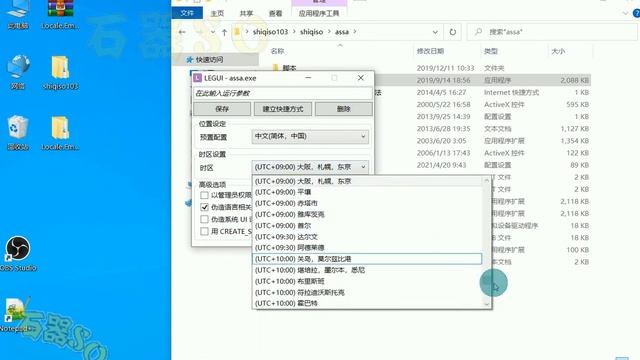The image size is (640, 360).
Task: Select (UTC+10:00) Canberra, Melbourne, Sydney timezone
Action: 367,270
